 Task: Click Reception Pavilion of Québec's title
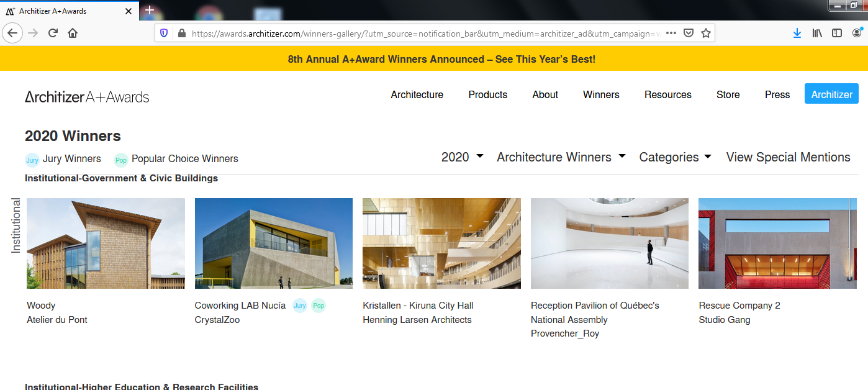(595, 312)
